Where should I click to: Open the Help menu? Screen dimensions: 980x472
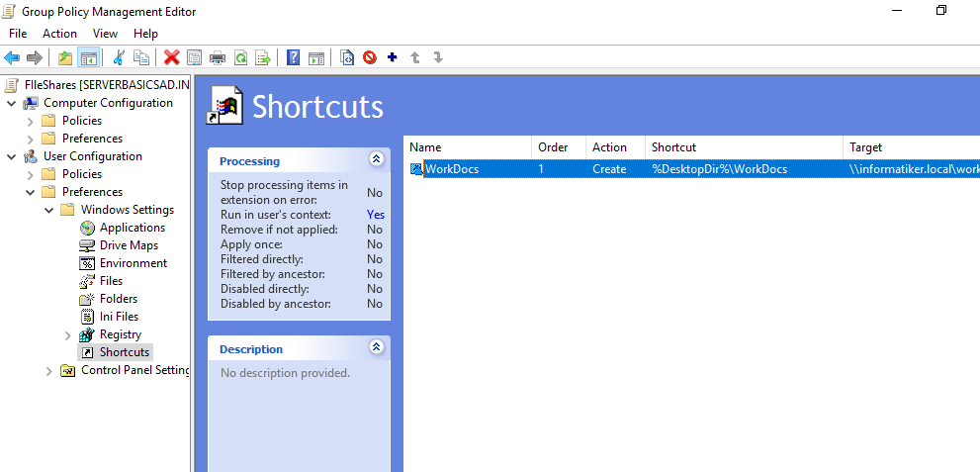click(145, 34)
